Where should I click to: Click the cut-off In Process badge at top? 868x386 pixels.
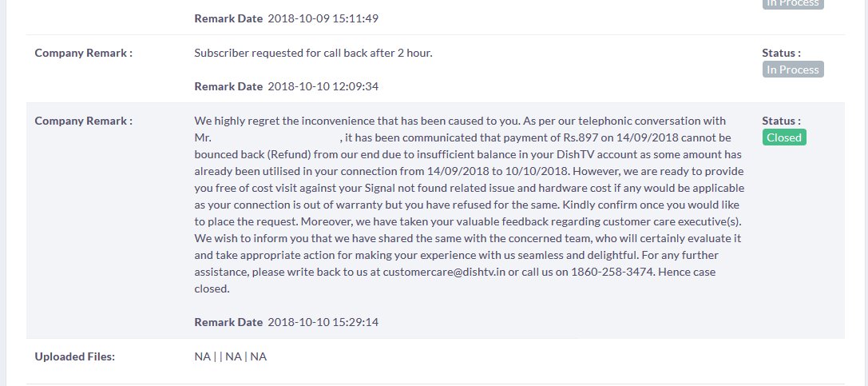pos(793,4)
